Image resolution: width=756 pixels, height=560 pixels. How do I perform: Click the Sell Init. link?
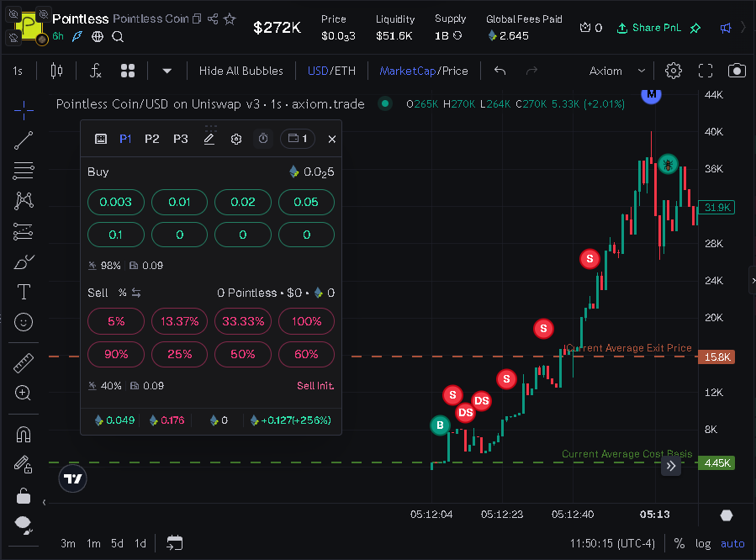(315, 386)
